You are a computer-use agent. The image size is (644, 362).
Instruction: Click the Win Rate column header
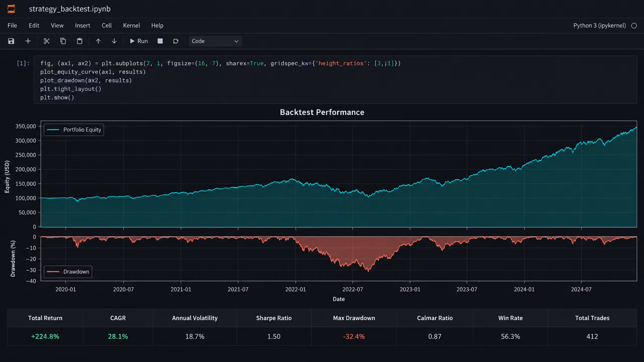(510, 318)
